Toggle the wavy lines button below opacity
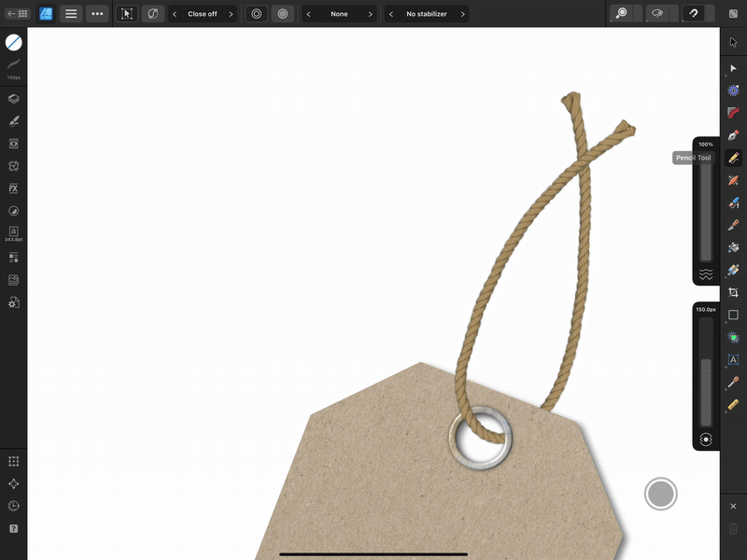The image size is (747, 560). [x=706, y=274]
